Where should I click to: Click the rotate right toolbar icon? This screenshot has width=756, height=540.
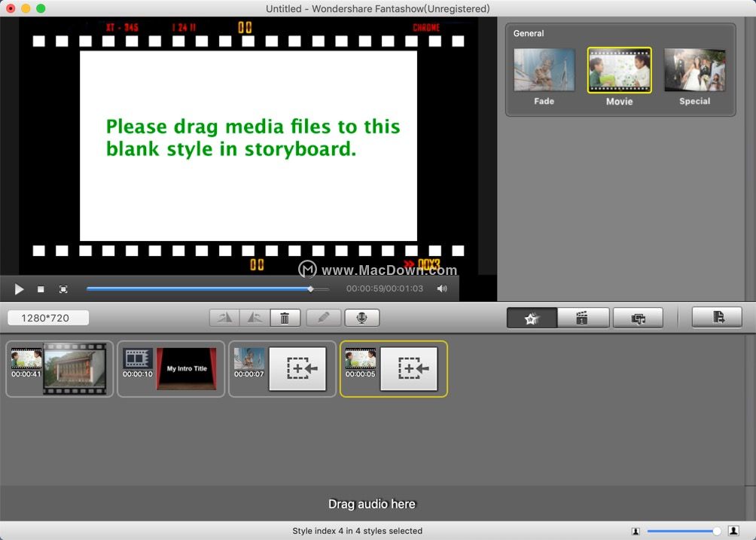click(x=255, y=318)
